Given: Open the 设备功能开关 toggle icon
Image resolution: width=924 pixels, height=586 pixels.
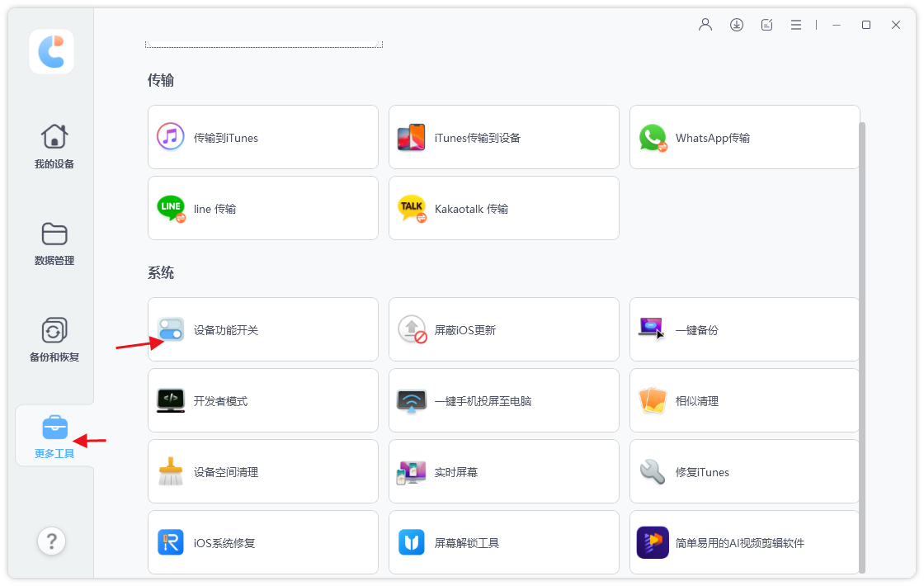Looking at the screenshot, I should click(x=170, y=329).
